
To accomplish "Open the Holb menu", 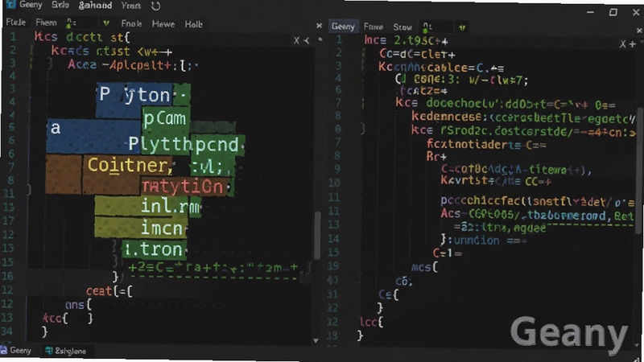I will (x=193, y=25).
